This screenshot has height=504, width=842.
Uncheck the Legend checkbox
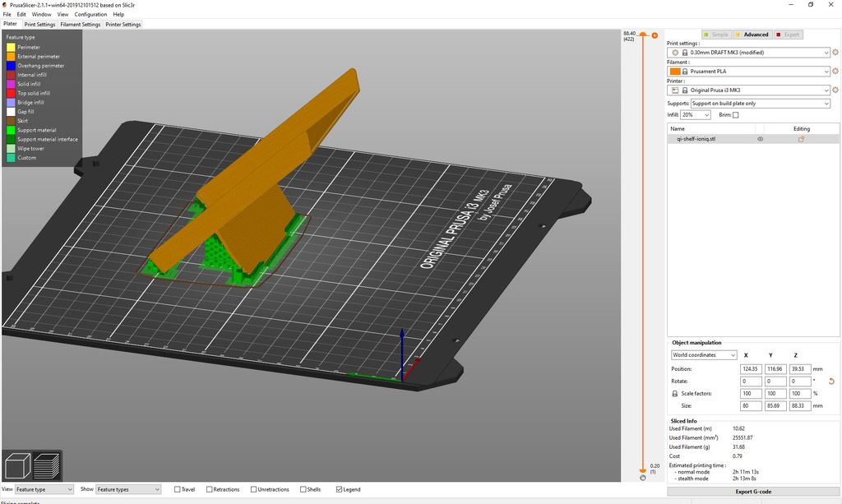pyautogui.click(x=339, y=489)
